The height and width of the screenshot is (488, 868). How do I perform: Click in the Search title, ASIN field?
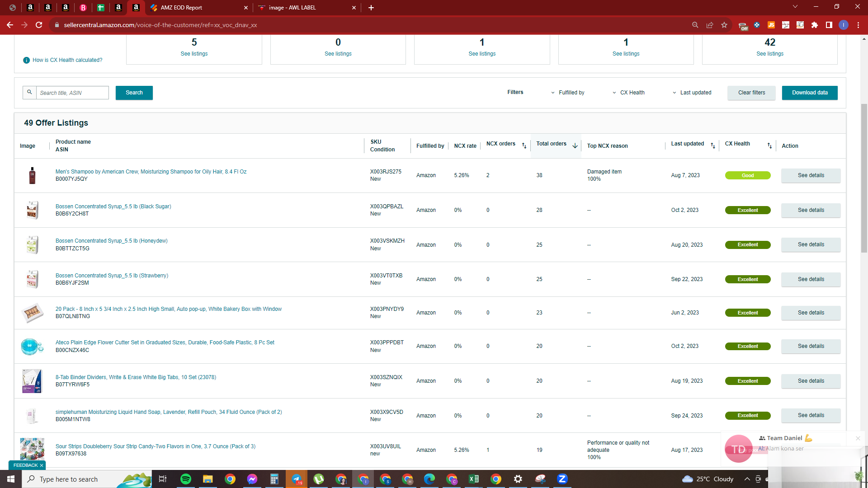click(72, 93)
